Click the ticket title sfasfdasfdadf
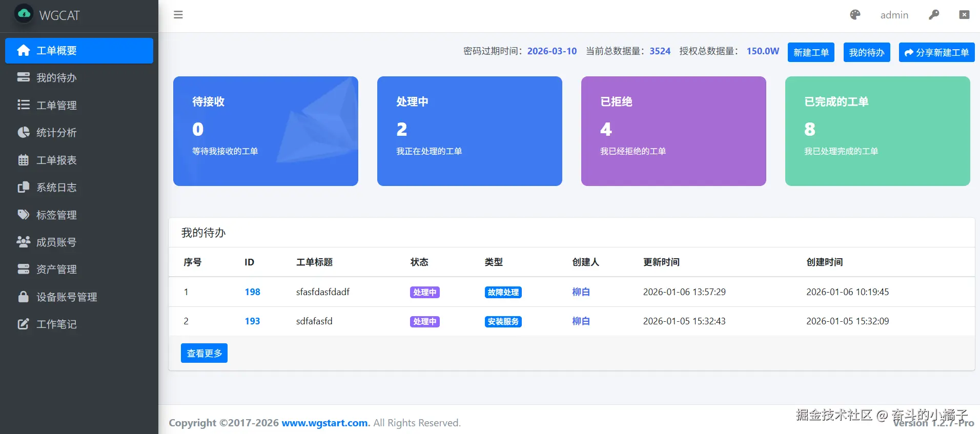This screenshot has height=434, width=980. 323,292
